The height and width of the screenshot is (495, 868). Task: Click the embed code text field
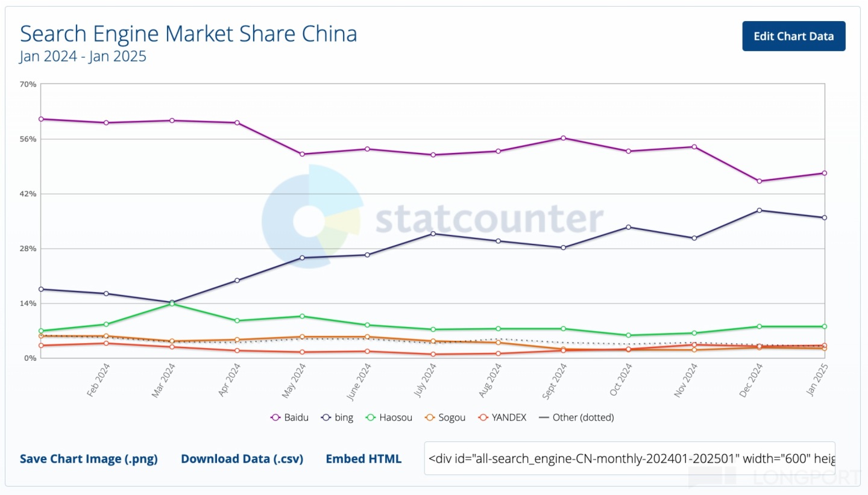pos(629,459)
